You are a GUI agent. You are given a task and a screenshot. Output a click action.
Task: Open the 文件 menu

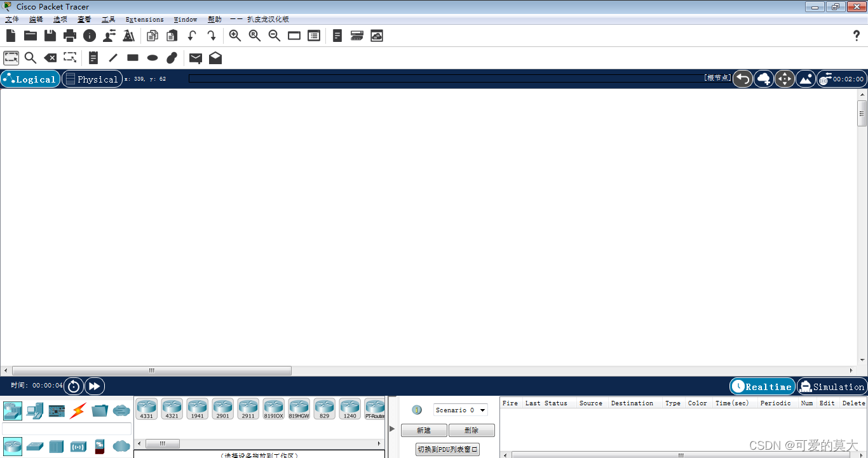pyautogui.click(x=11, y=19)
